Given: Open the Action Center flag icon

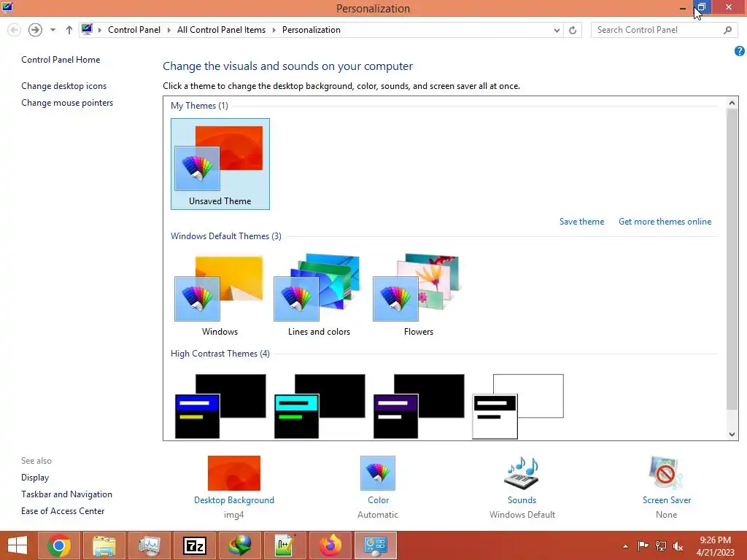Looking at the screenshot, I should (x=643, y=545).
